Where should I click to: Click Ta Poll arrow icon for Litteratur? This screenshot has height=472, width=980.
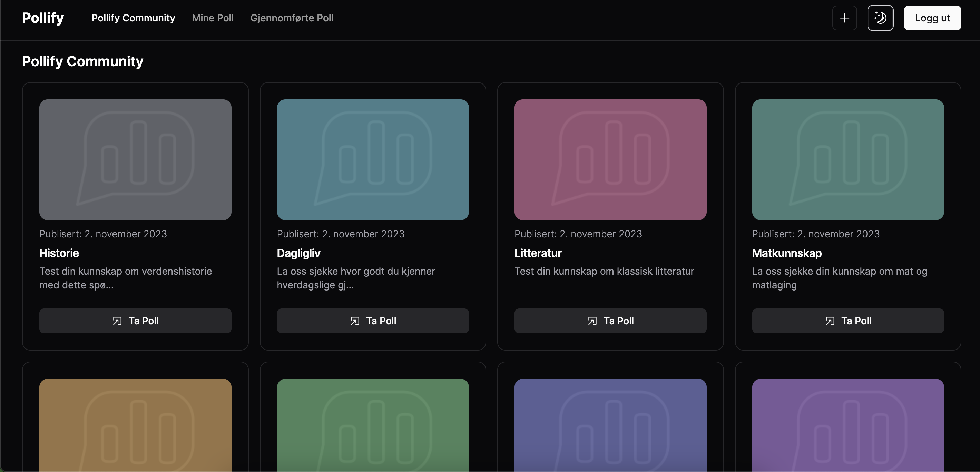pyautogui.click(x=592, y=321)
